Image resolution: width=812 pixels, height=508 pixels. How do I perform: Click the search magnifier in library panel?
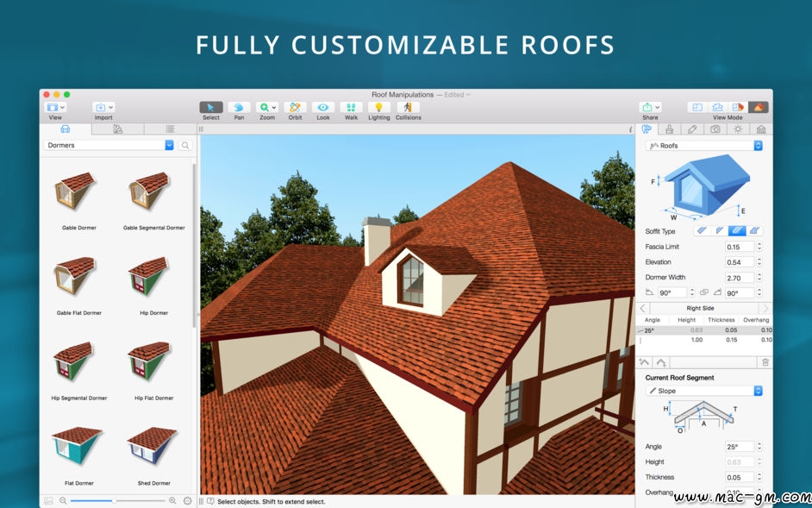coord(185,146)
